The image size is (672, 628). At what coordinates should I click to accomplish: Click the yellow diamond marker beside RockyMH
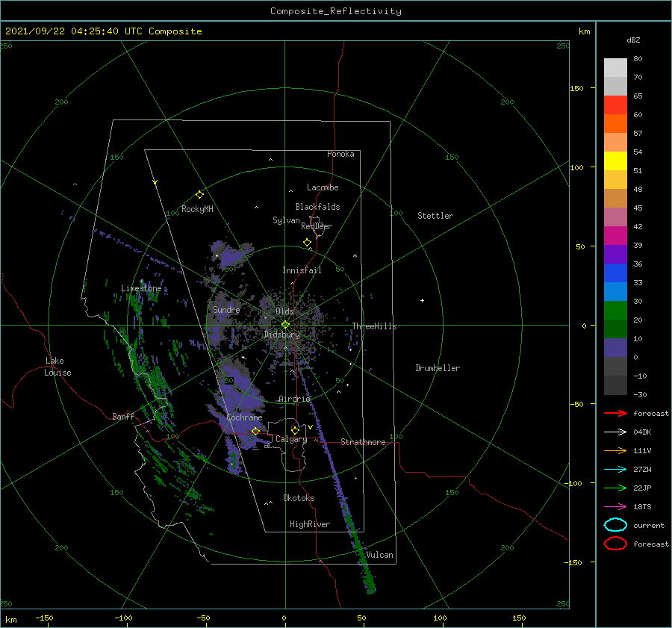[199, 195]
